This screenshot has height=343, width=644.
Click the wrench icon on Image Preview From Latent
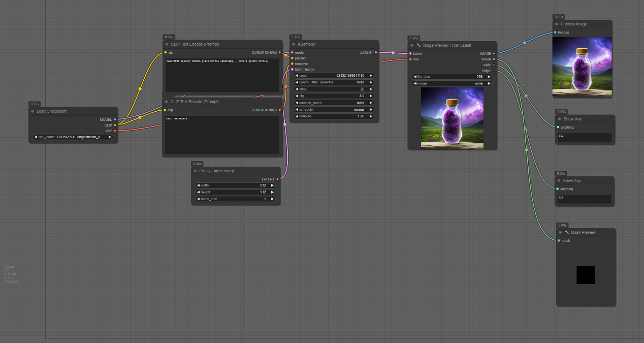[x=418, y=45]
